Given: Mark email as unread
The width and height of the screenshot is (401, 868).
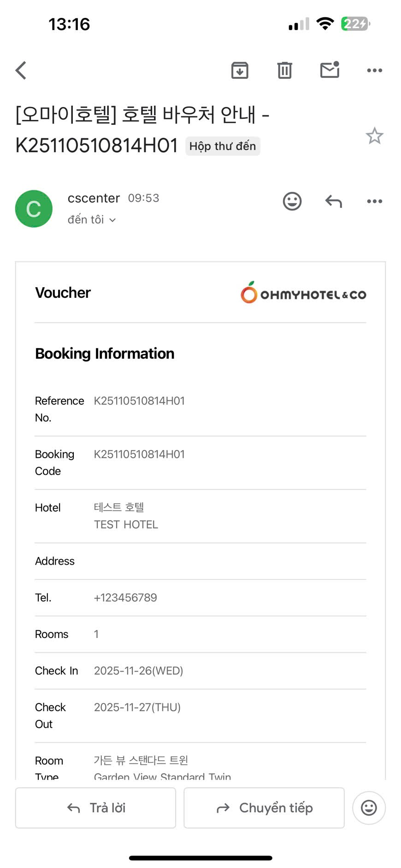Looking at the screenshot, I should (330, 71).
